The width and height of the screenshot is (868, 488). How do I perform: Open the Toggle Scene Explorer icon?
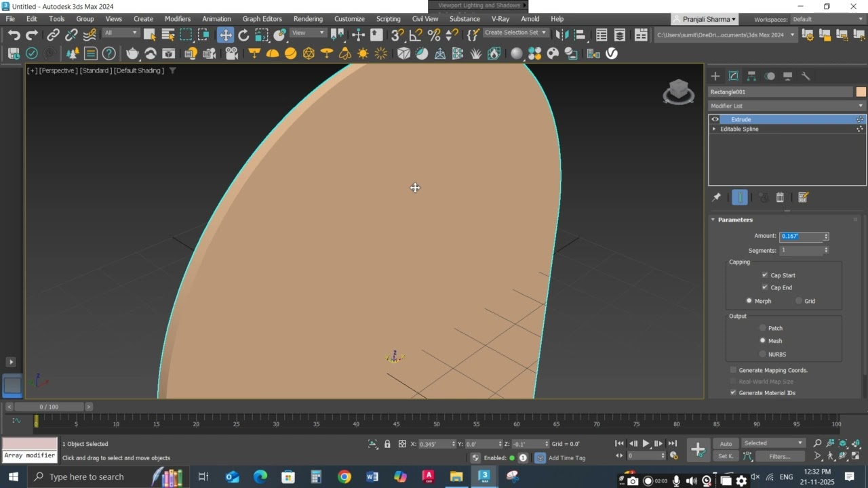(x=601, y=35)
